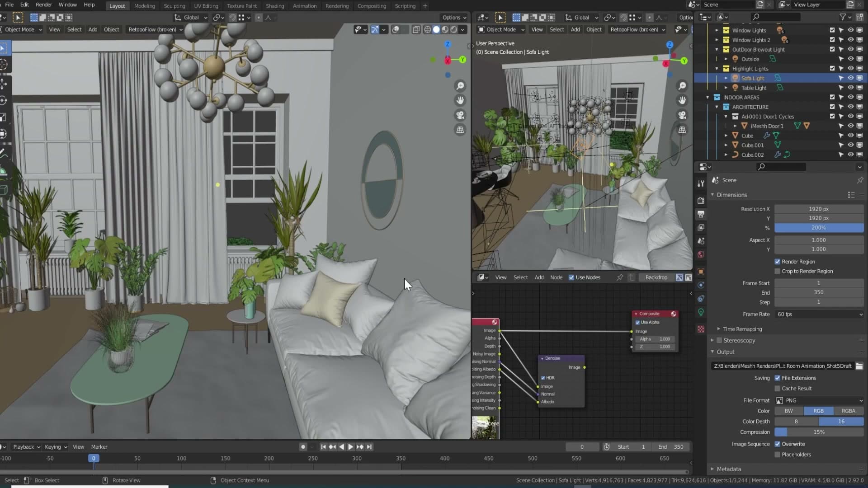Click the pan hand icon in left viewport
Image resolution: width=868 pixels, height=488 pixels.
pyautogui.click(x=460, y=100)
